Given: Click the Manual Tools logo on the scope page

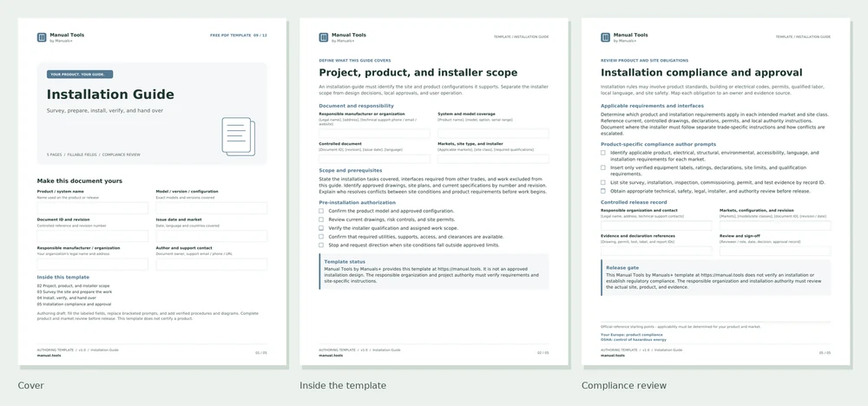Looking at the screenshot, I should [x=323, y=37].
